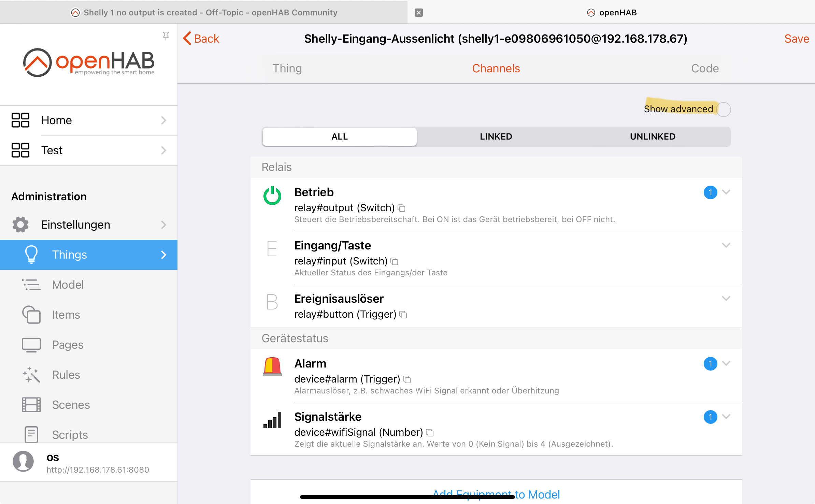Toggle the Show advanced switch

[x=724, y=109]
